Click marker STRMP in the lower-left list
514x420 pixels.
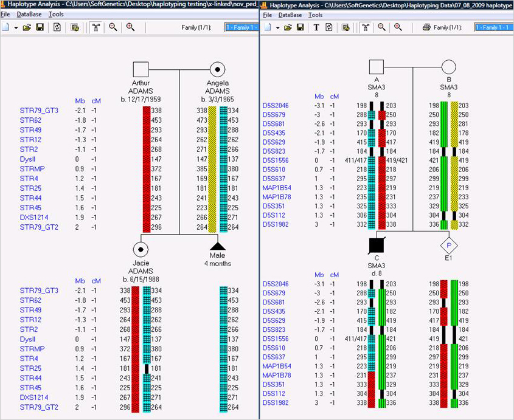coord(32,349)
